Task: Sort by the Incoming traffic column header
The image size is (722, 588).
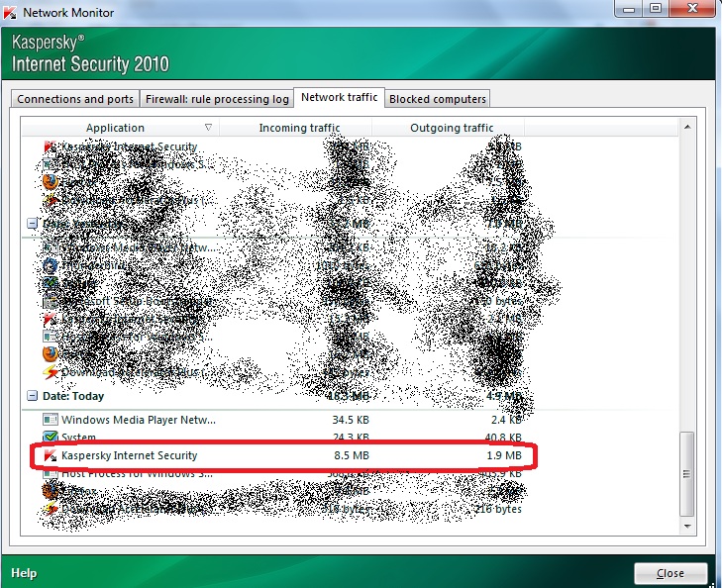Action: coord(299,128)
